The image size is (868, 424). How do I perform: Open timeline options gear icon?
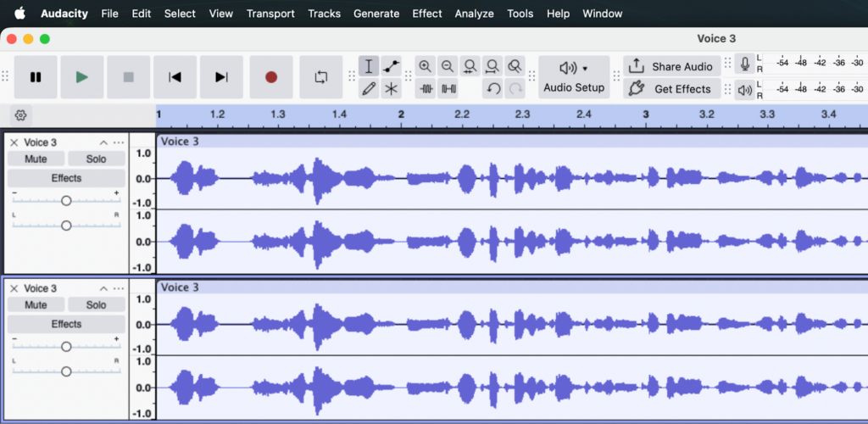coord(21,115)
